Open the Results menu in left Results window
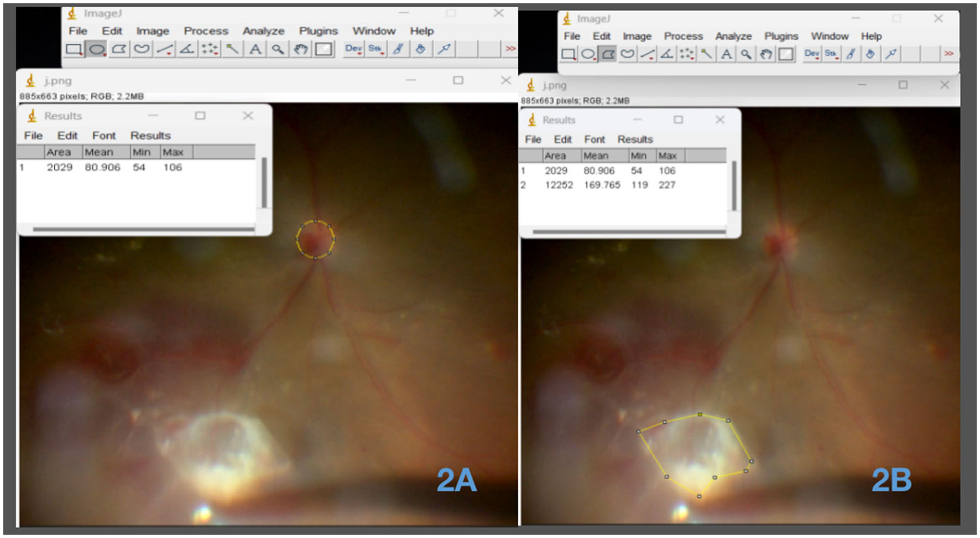The height and width of the screenshot is (538, 980). click(x=150, y=136)
